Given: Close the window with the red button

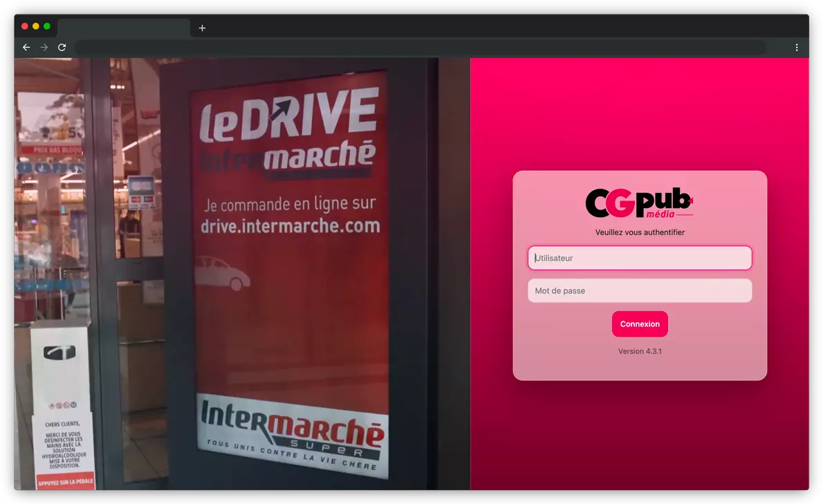Looking at the screenshot, I should 25,26.
